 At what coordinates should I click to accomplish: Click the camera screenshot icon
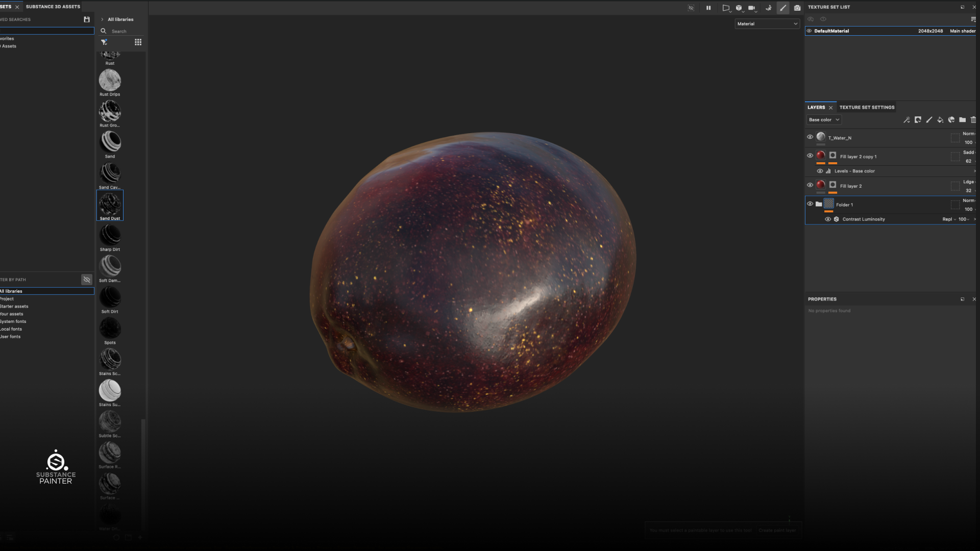[x=797, y=8]
